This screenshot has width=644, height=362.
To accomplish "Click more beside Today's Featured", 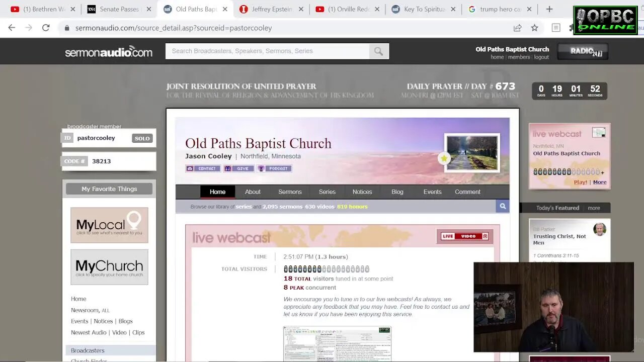I will pyautogui.click(x=594, y=208).
